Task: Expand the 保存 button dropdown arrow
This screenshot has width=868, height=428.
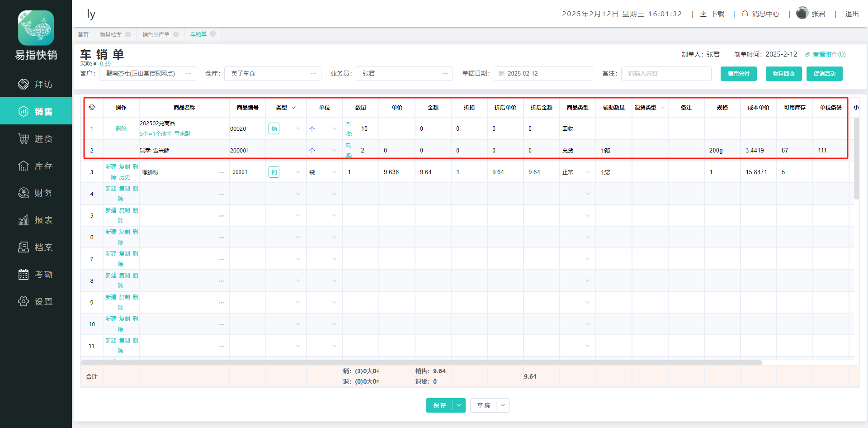Action: 459,405
